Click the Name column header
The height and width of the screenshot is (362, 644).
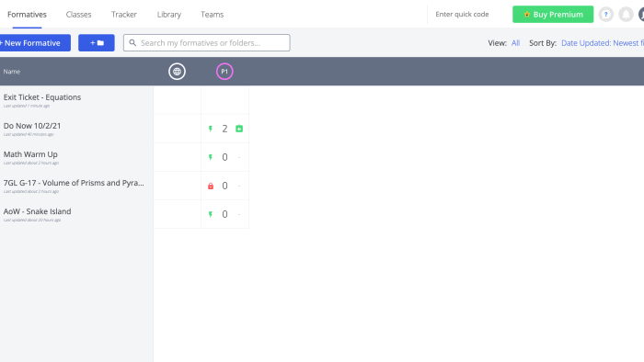[x=12, y=72]
